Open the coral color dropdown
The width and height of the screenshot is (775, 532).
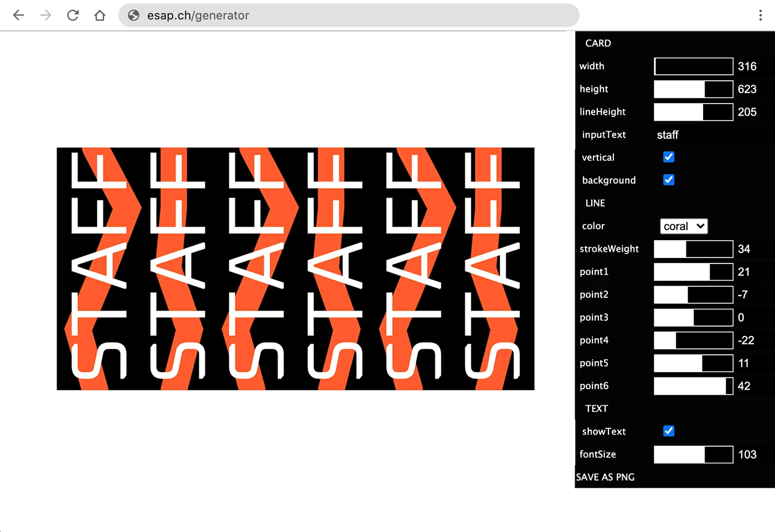tap(684, 226)
